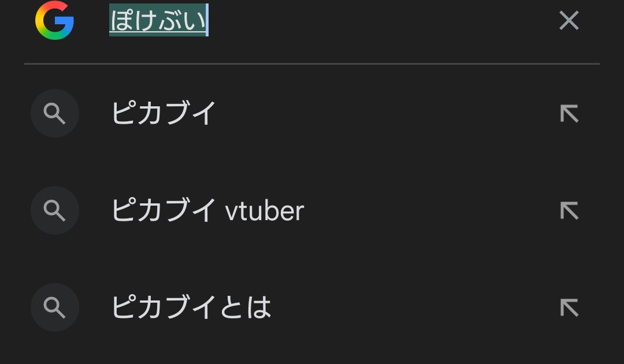Tap blank space in the ピカブイ vtuber row
624x364 pixels.
[428, 211]
